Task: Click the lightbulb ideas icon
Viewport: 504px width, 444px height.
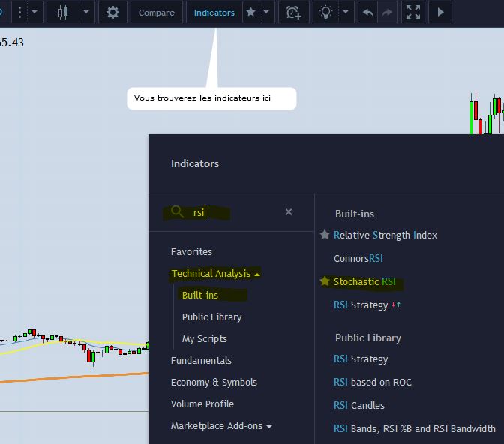Action: point(325,12)
